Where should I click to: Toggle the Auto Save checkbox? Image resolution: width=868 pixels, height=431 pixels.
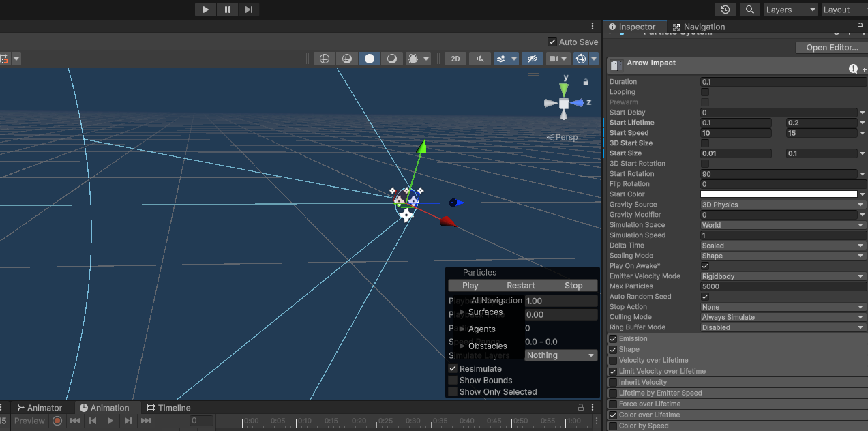tap(552, 42)
